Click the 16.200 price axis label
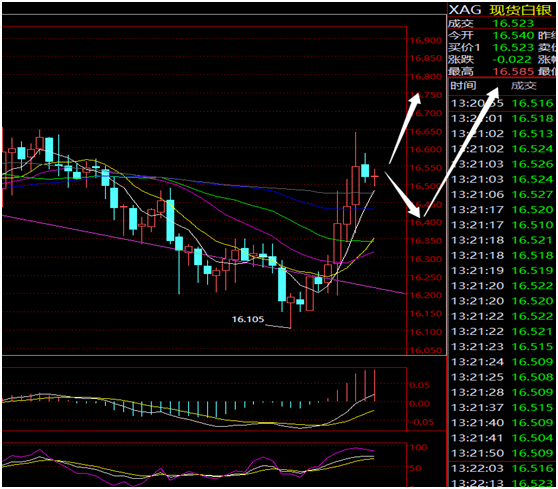558x489 pixels. tap(426, 295)
